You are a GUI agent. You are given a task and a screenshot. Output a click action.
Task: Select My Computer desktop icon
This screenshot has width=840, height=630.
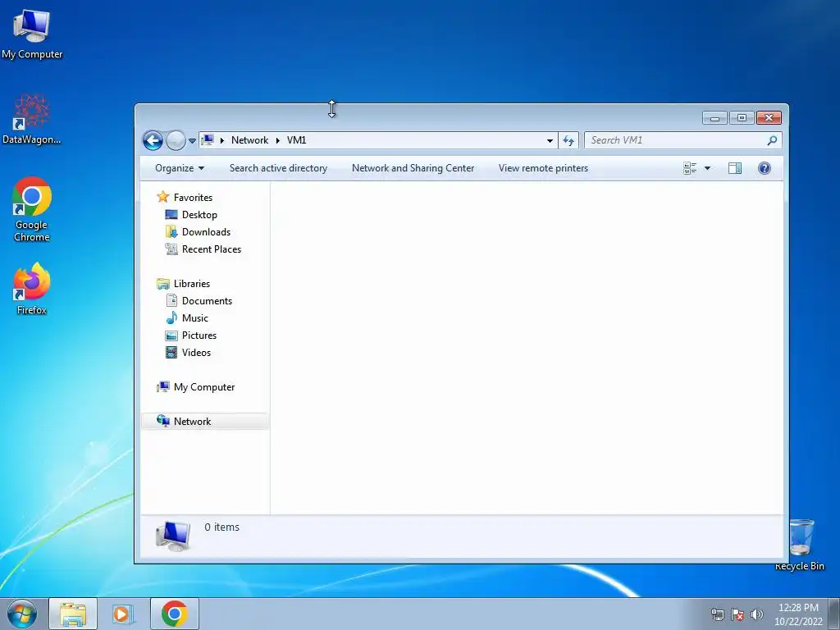(x=32, y=34)
